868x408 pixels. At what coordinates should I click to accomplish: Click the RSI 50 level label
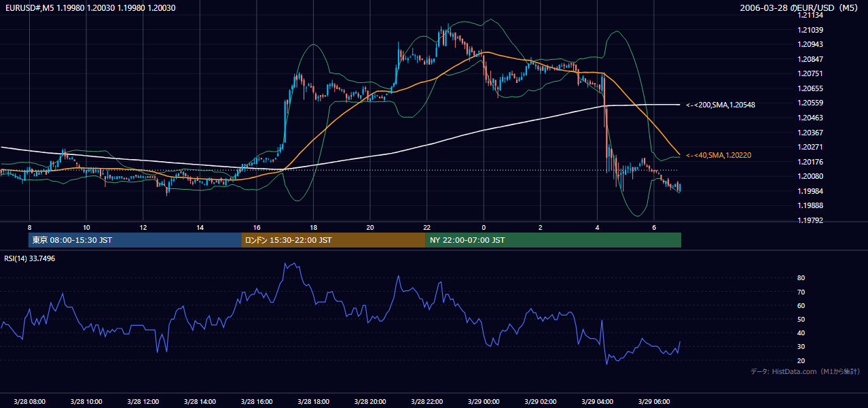[x=801, y=319]
